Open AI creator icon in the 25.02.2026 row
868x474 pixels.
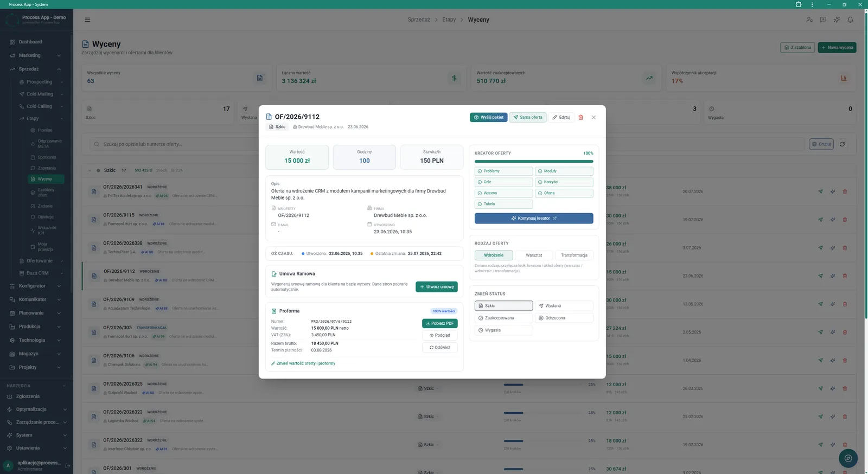click(x=833, y=417)
